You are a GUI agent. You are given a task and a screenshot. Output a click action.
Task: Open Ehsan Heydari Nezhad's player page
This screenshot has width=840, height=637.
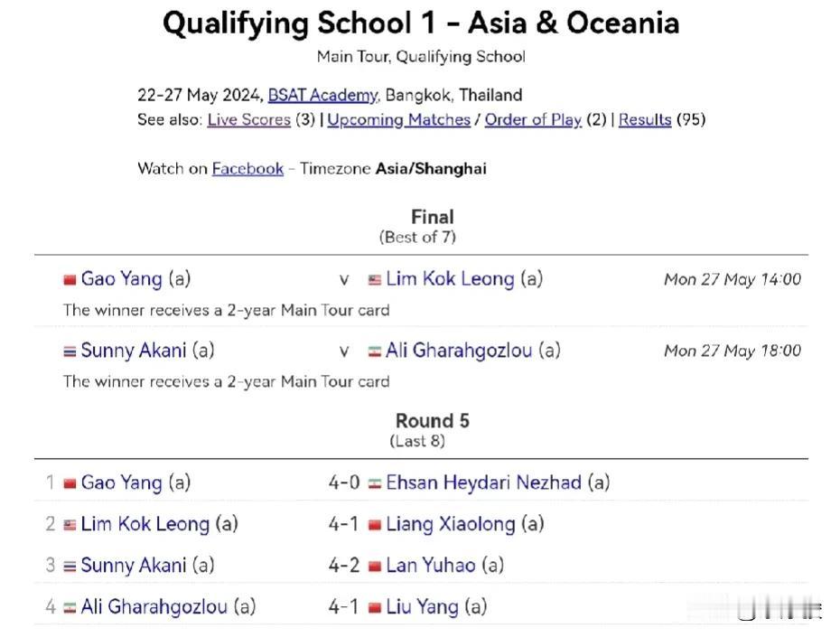[x=484, y=482]
